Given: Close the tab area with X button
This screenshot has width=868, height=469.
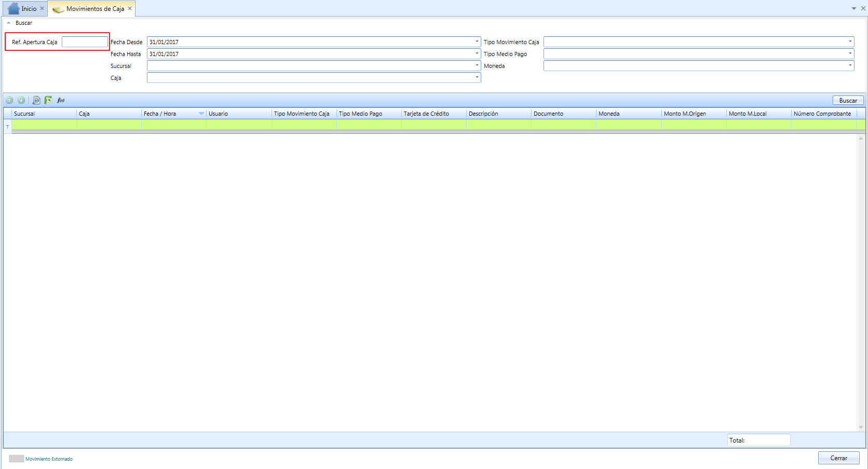Looking at the screenshot, I should pyautogui.click(x=863, y=8).
